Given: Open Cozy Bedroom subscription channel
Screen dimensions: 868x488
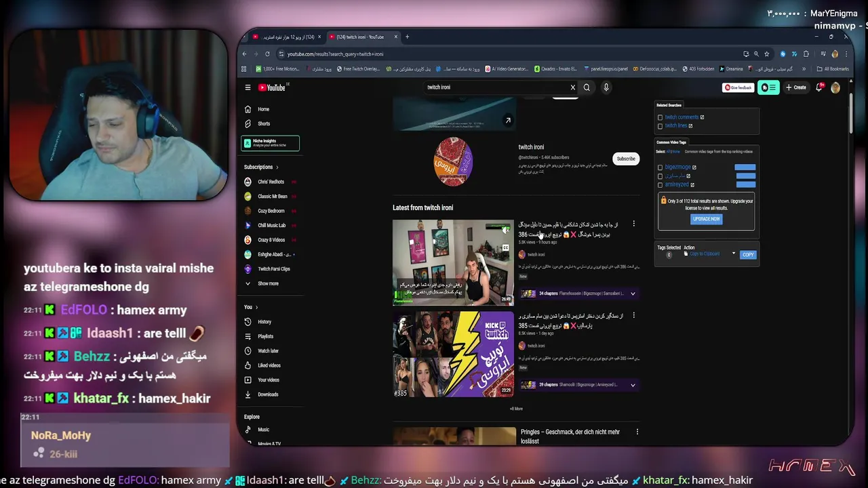Looking at the screenshot, I should coord(270,211).
